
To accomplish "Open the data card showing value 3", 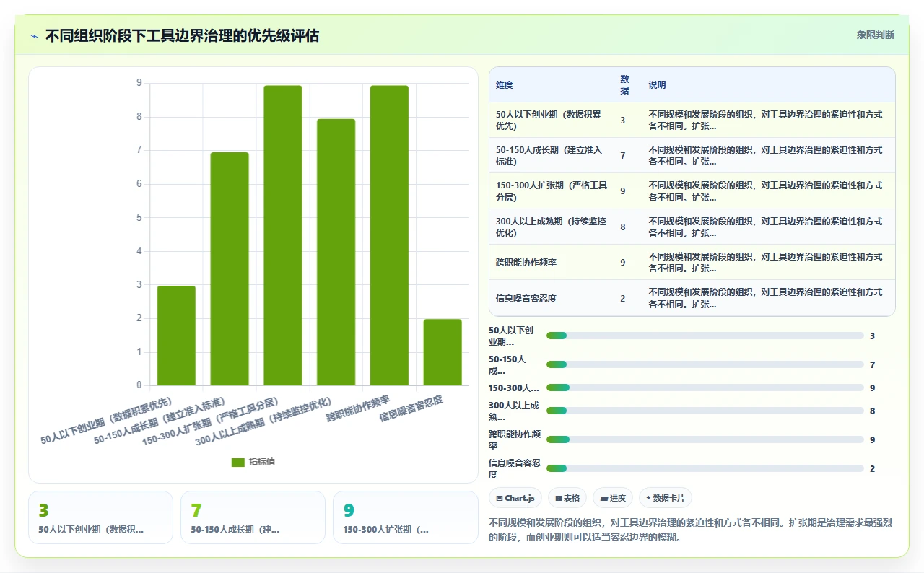I will [100, 517].
